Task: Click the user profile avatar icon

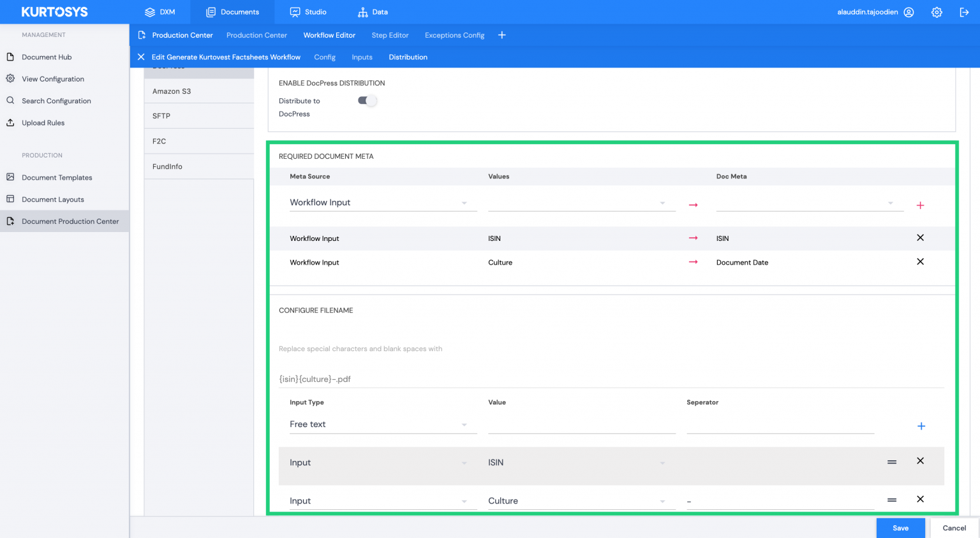Action: [909, 12]
